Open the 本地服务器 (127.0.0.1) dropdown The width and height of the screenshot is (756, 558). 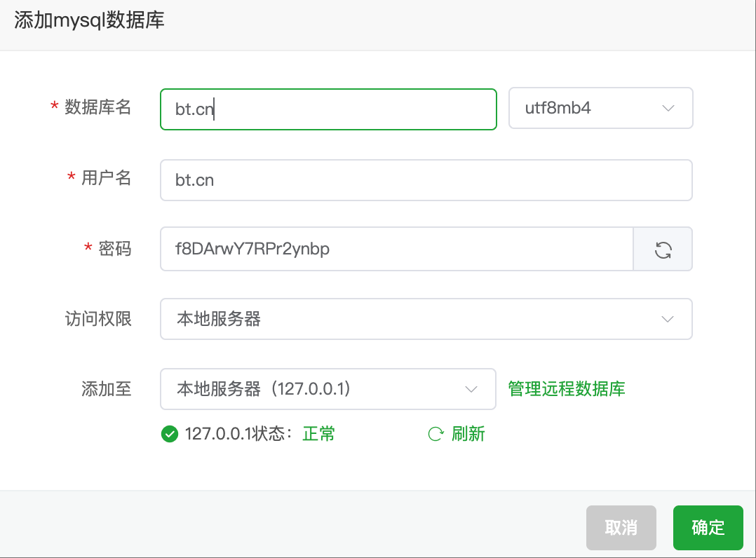(x=328, y=389)
